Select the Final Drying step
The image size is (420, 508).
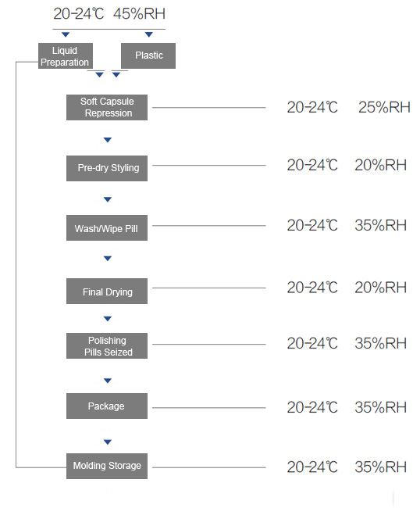click(x=107, y=291)
